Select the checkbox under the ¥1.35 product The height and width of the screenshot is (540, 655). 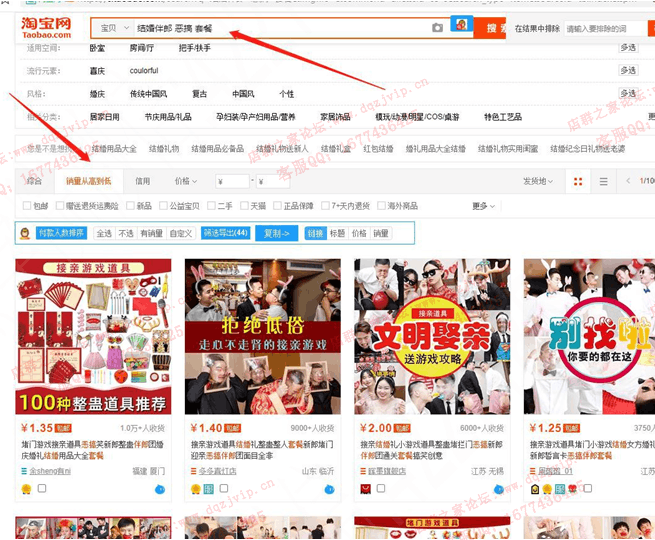tap(42, 488)
